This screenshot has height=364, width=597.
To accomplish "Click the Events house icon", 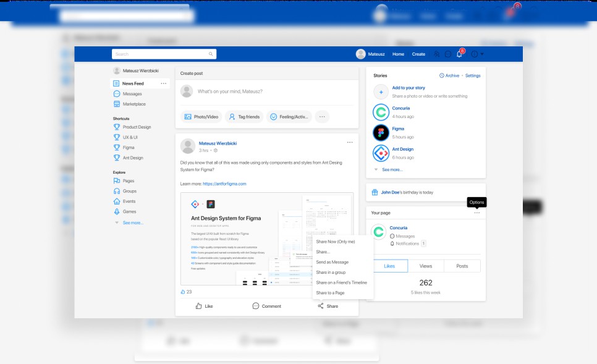I will click(x=117, y=201).
